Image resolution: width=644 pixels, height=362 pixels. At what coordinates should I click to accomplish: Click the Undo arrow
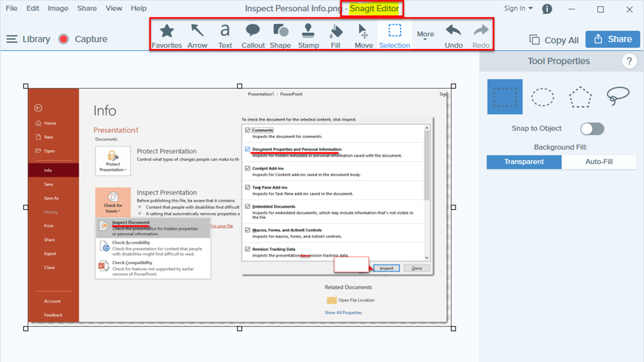pos(453,35)
